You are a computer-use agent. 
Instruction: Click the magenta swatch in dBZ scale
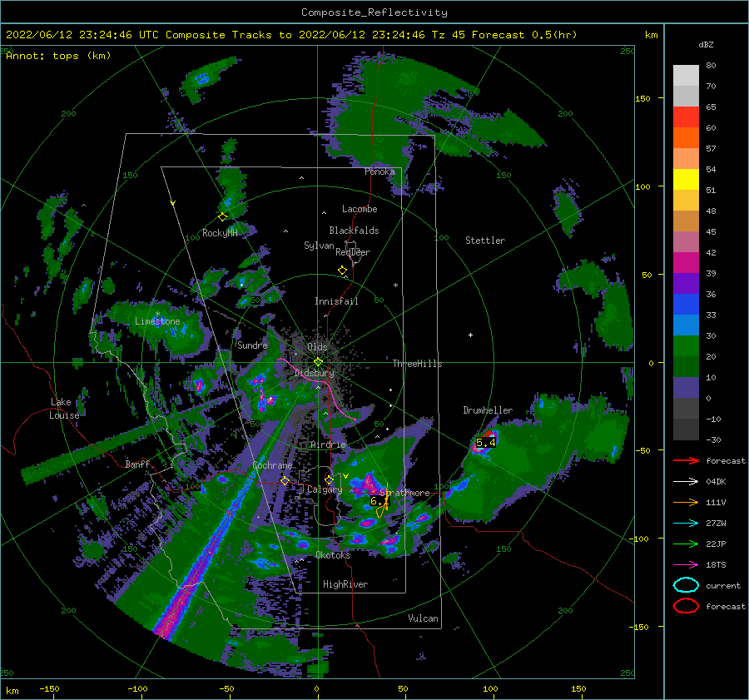tap(686, 262)
